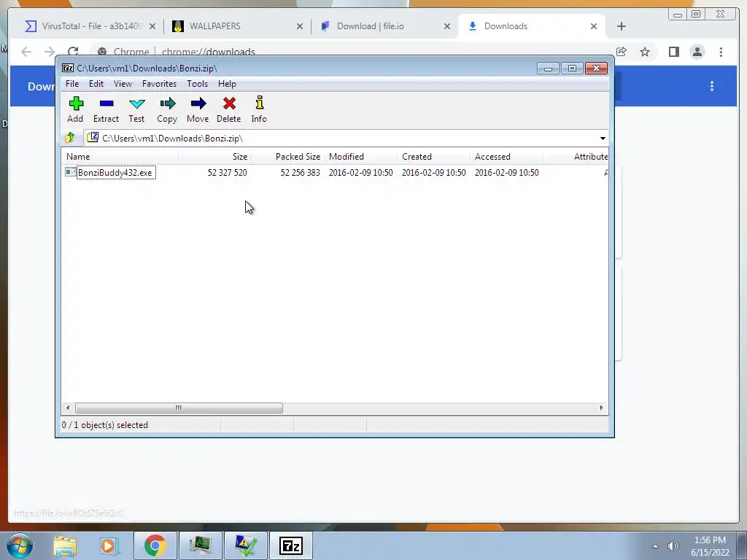Expand the address path dropdown
747x560 pixels.
click(603, 138)
